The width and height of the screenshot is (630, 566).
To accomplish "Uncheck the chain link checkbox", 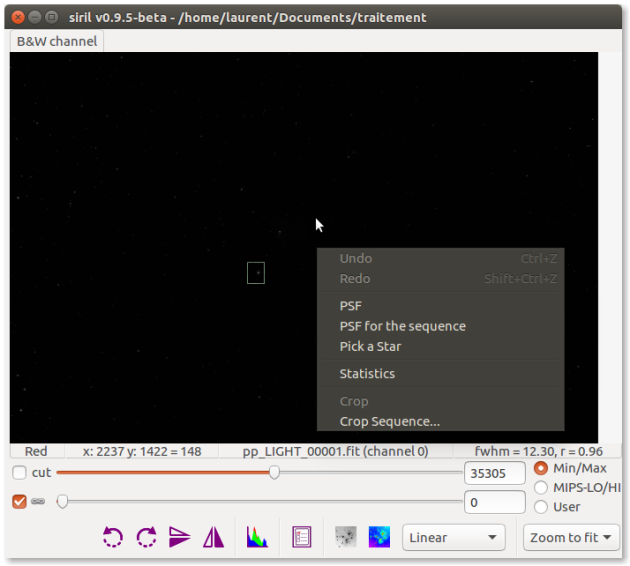I will [x=20, y=501].
